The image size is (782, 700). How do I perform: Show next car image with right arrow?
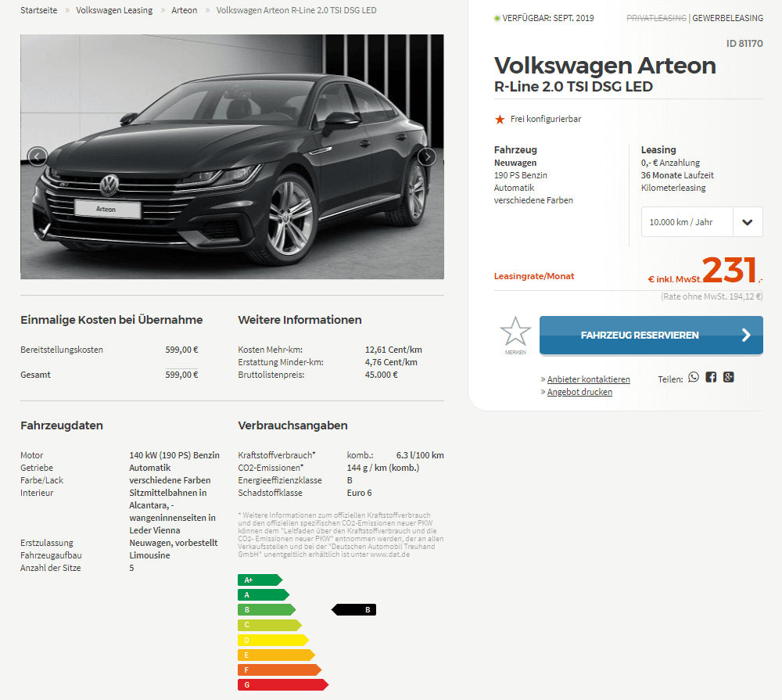click(427, 156)
